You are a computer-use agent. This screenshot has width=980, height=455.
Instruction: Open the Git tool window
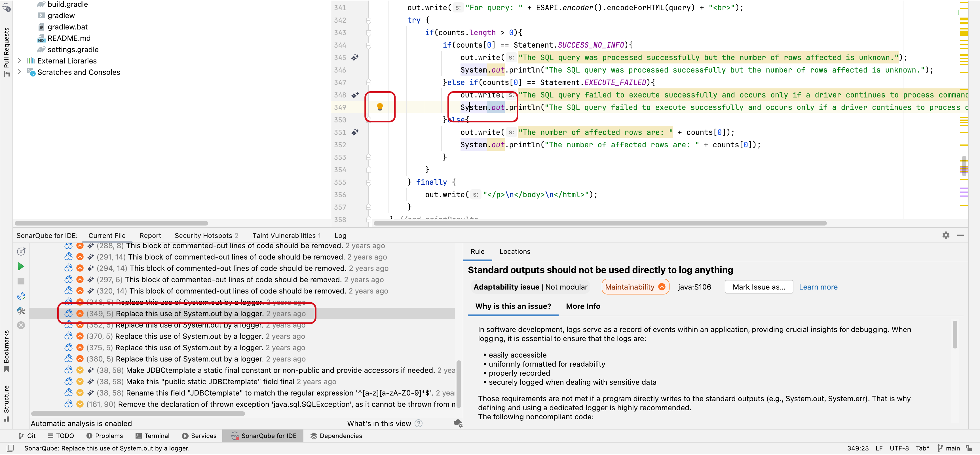(x=27, y=436)
